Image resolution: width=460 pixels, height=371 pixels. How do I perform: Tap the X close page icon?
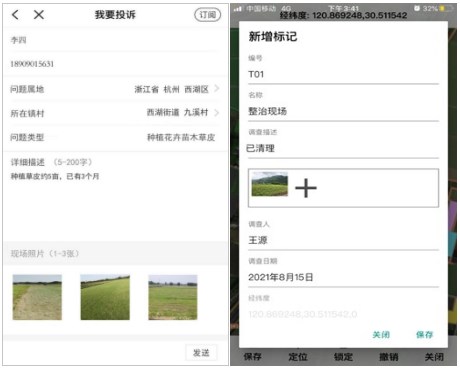39,15
